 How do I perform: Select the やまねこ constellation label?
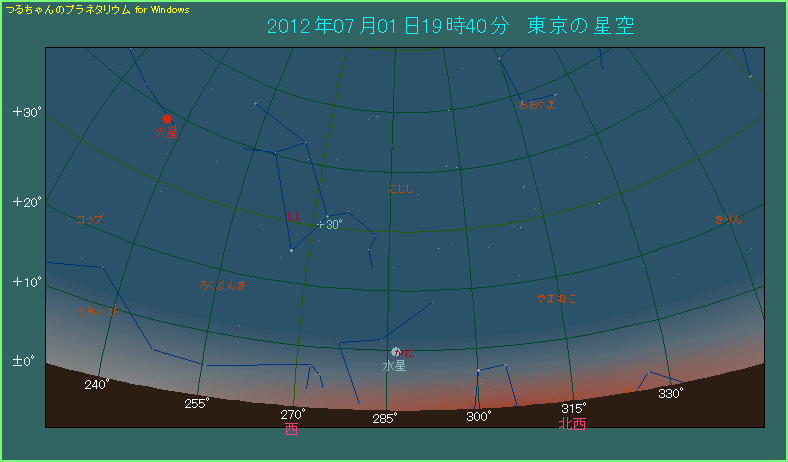click(x=557, y=298)
